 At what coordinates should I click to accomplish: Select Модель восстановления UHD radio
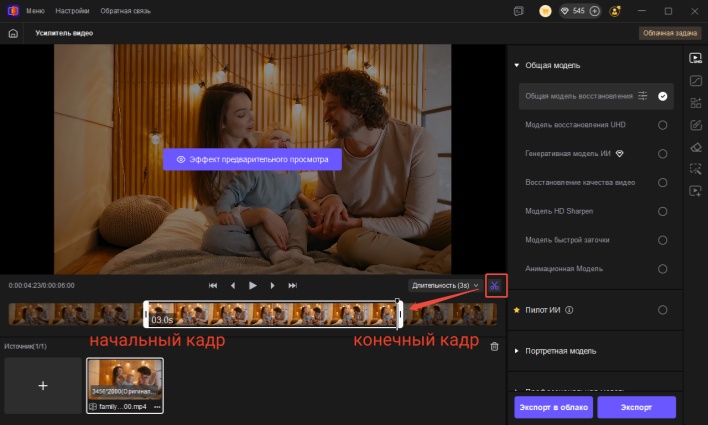pos(662,125)
